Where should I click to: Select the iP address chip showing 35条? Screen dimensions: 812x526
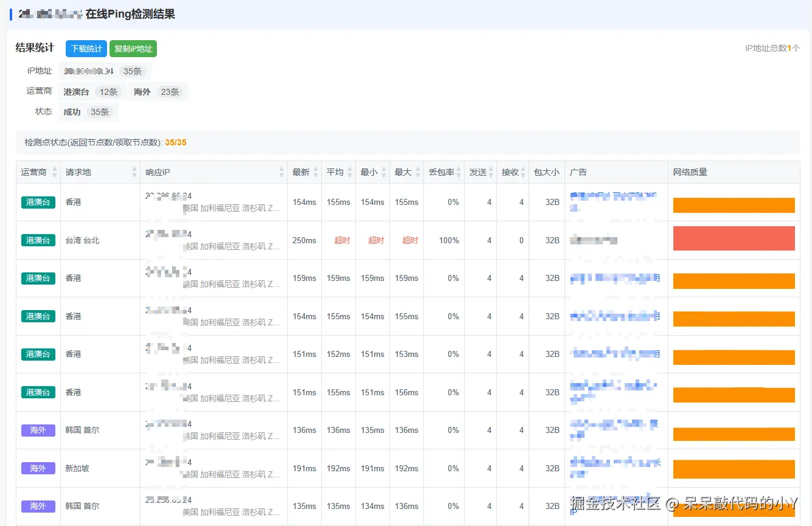(104, 71)
